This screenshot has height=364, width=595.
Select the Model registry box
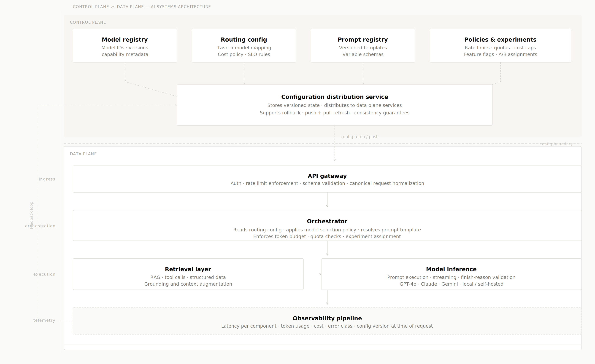coord(125,45)
